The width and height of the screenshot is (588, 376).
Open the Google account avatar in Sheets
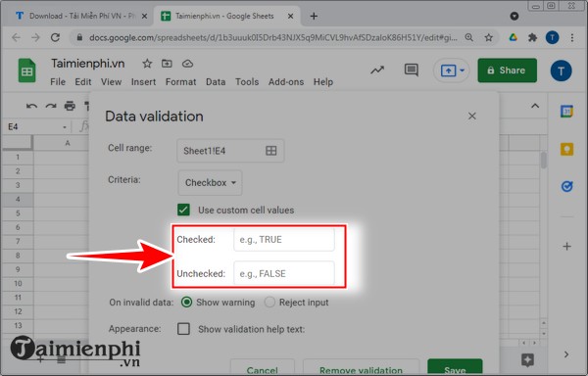point(561,70)
